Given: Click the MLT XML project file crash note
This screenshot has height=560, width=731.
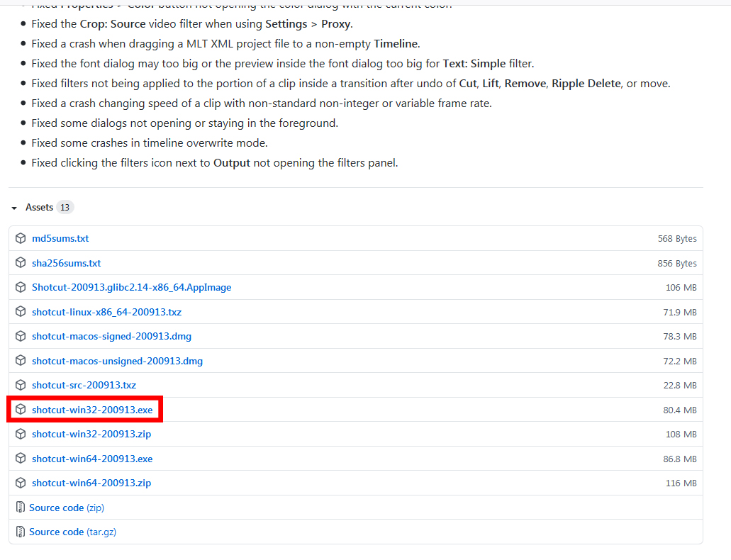Looking at the screenshot, I should (x=225, y=44).
